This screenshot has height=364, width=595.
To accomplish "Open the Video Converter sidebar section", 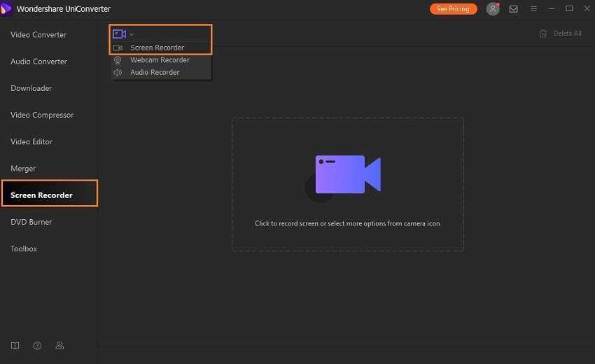I will pyautogui.click(x=38, y=34).
